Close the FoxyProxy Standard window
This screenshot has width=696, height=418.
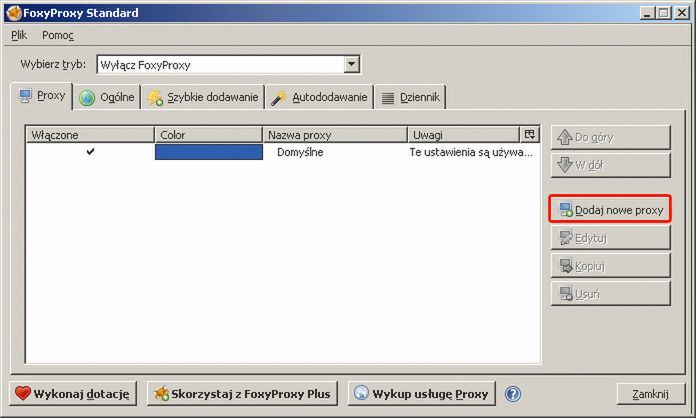[681, 13]
